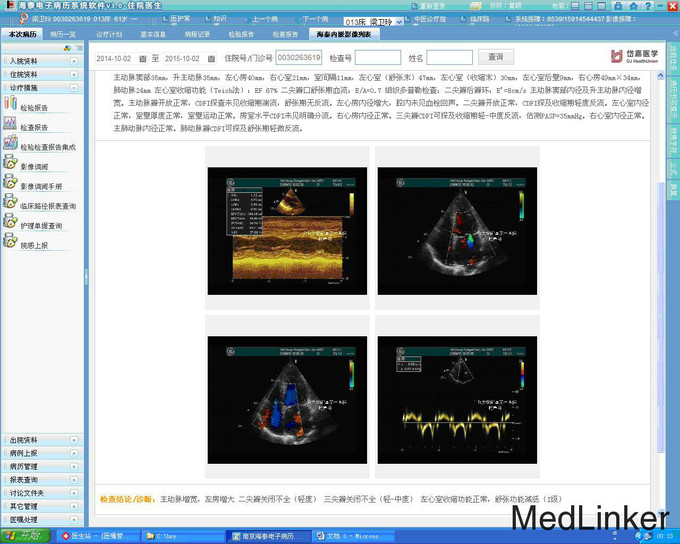Click the 上一个病人 previous patient button
The image size is (680, 544).
[263, 19]
